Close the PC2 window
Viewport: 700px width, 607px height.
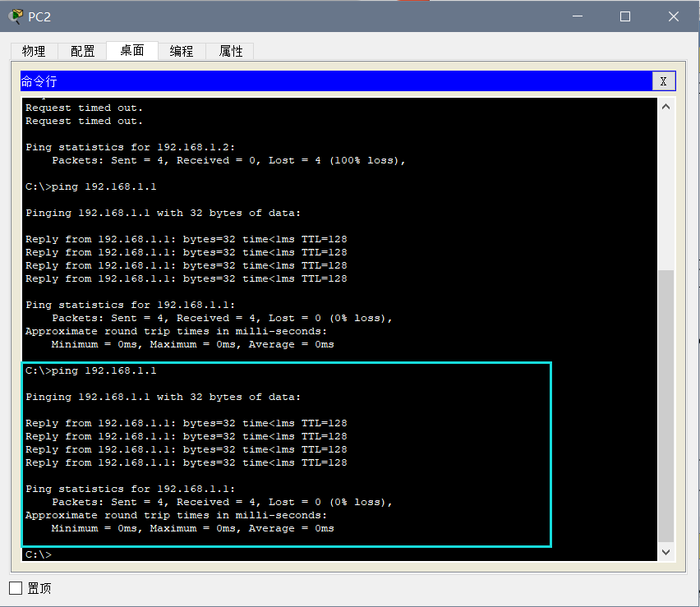click(x=673, y=16)
